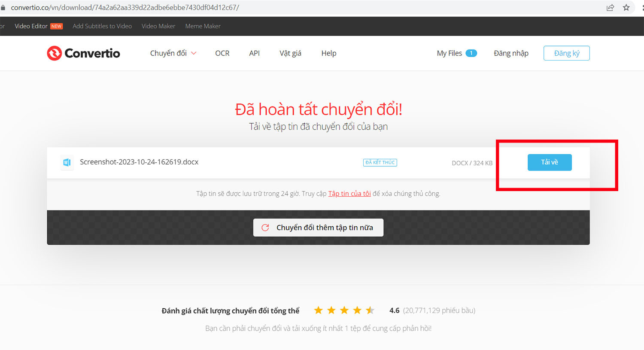Open Video Editor in top bar
This screenshot has height=350, width=644.
pos(31,26)
